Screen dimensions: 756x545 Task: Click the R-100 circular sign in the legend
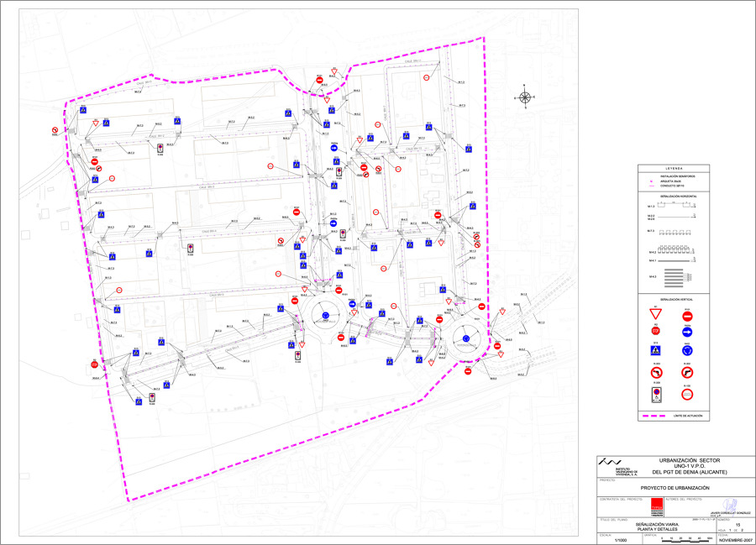pos(687,394)
